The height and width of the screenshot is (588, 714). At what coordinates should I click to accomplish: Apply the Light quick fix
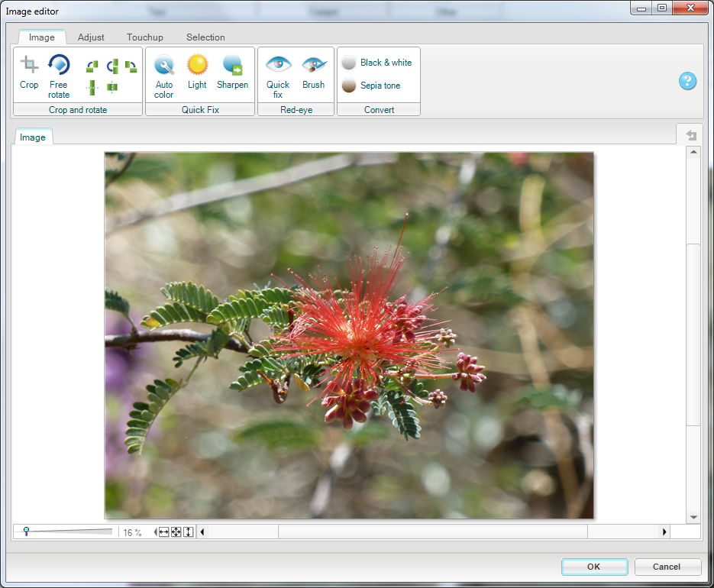pyautogui.click(x=197, y=72)
